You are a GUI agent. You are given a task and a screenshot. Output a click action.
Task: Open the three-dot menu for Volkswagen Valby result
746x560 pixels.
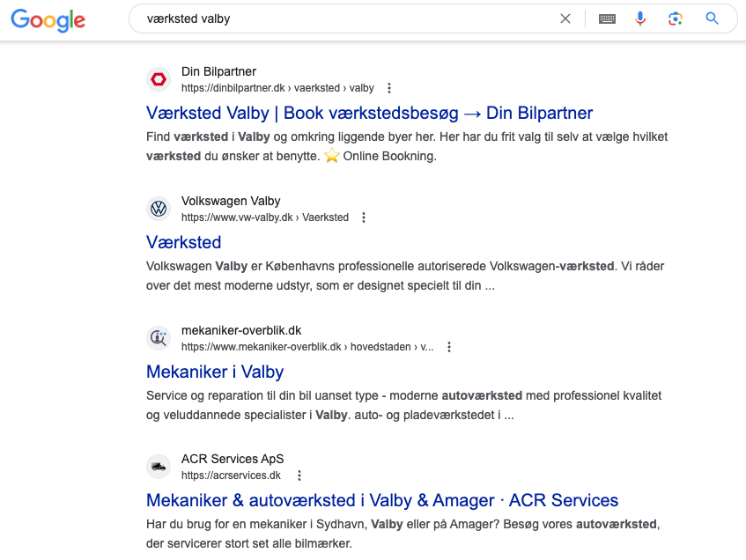tap(364, 217)
